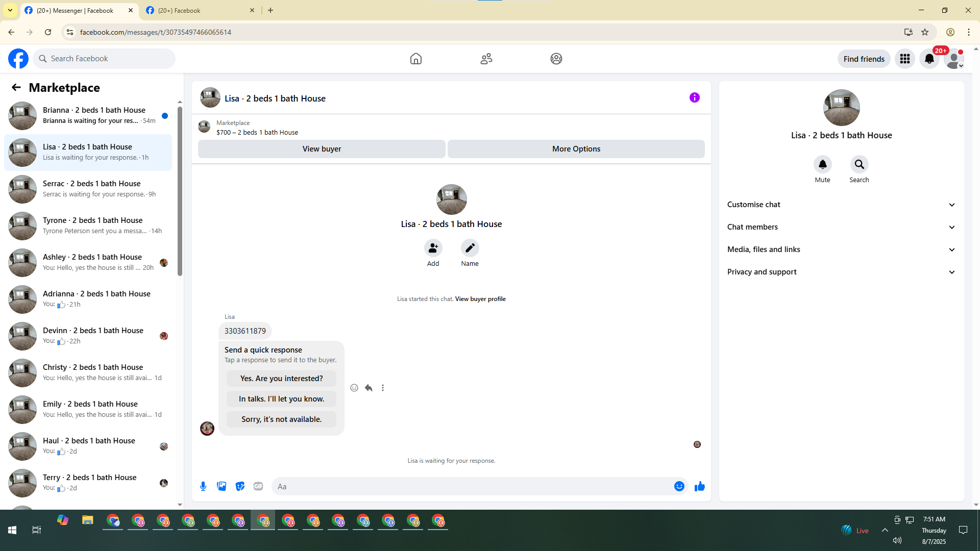This screenshot has width=980, height=551.
Task: Open Facebook home via logo
Action: [18, 59]
